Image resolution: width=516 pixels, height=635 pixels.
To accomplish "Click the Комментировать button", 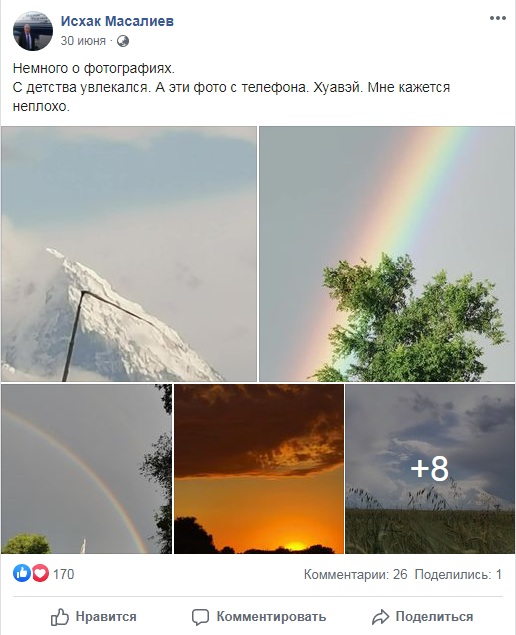I will click(x=259, y=617).
